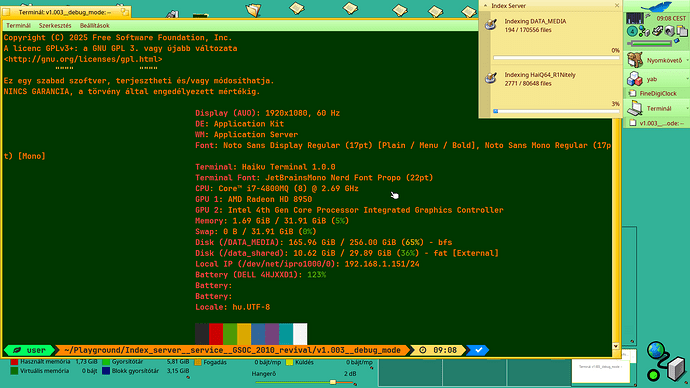Open the Terminál menu
Image resolution: width=690 pixels, height=388 pixels.
tap(18, 26)
